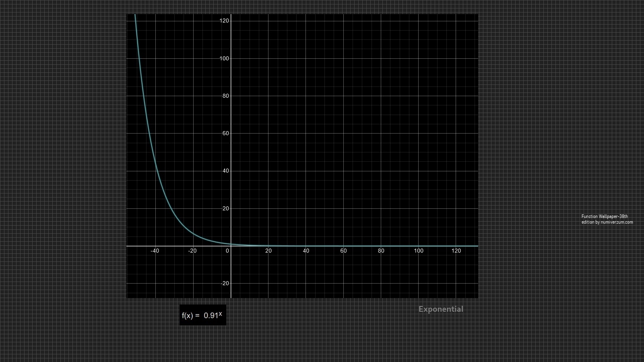The height and width of the screenshot is (362, 644).
Task: Select the y-axis label 40
Action: coord(225,171)
